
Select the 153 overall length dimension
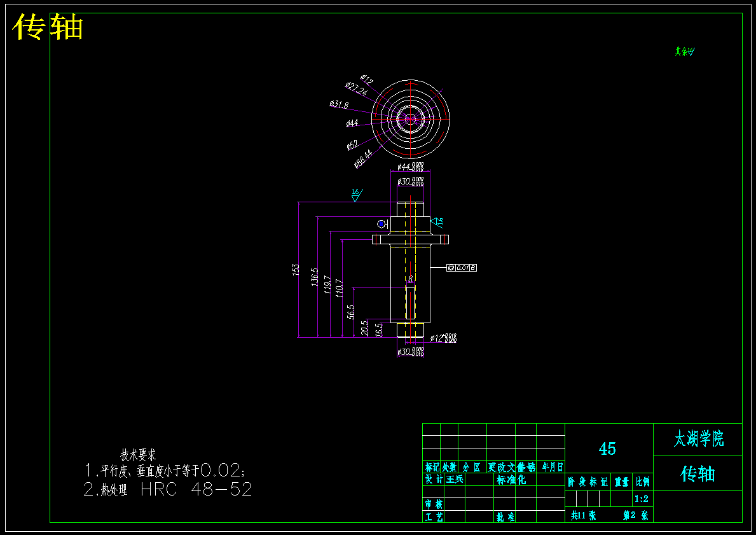coord(296,270)
